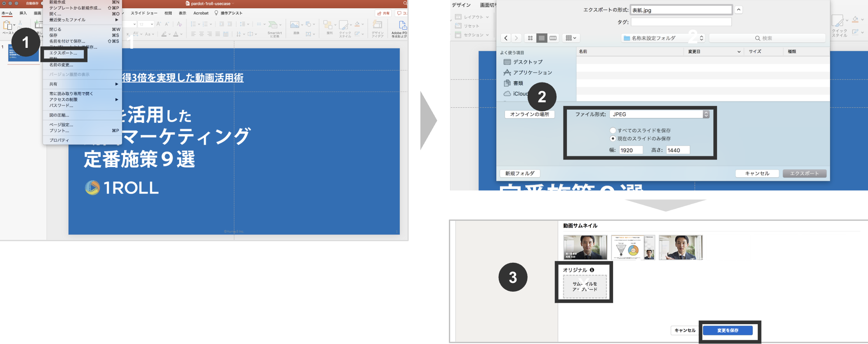Click the font color A swatch icon

176,34
